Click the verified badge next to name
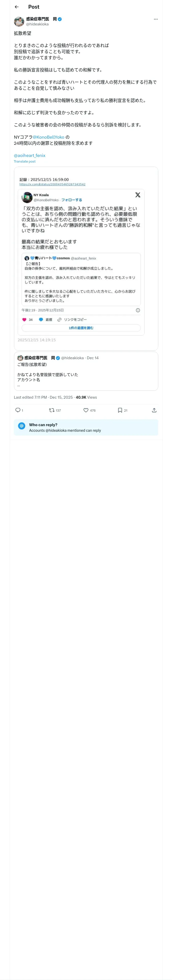The height and width of the screenshot is (980, 172). click(60, 19)
